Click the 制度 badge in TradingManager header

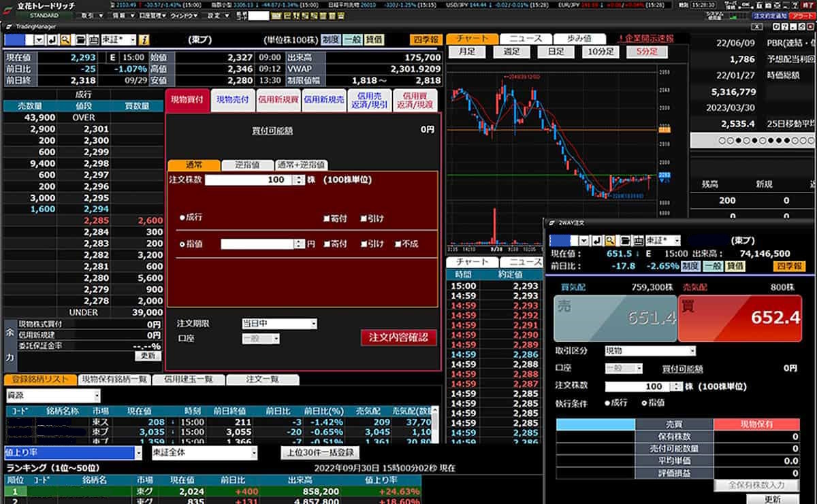coord(330,40)
